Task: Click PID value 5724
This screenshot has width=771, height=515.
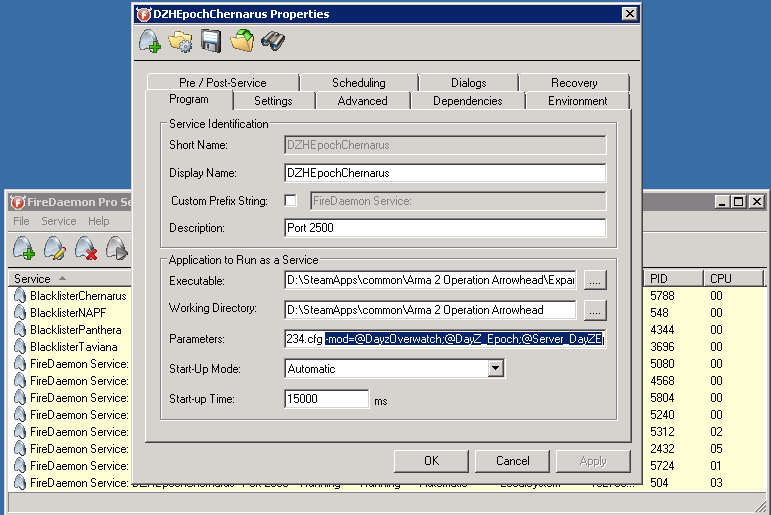Action: [x=662, y=466]
